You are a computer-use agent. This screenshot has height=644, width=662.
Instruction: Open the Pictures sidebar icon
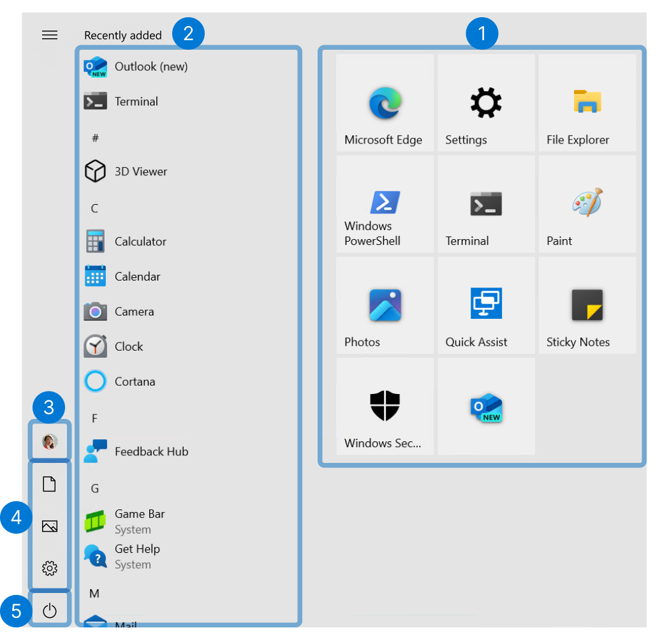coord(50,526)
